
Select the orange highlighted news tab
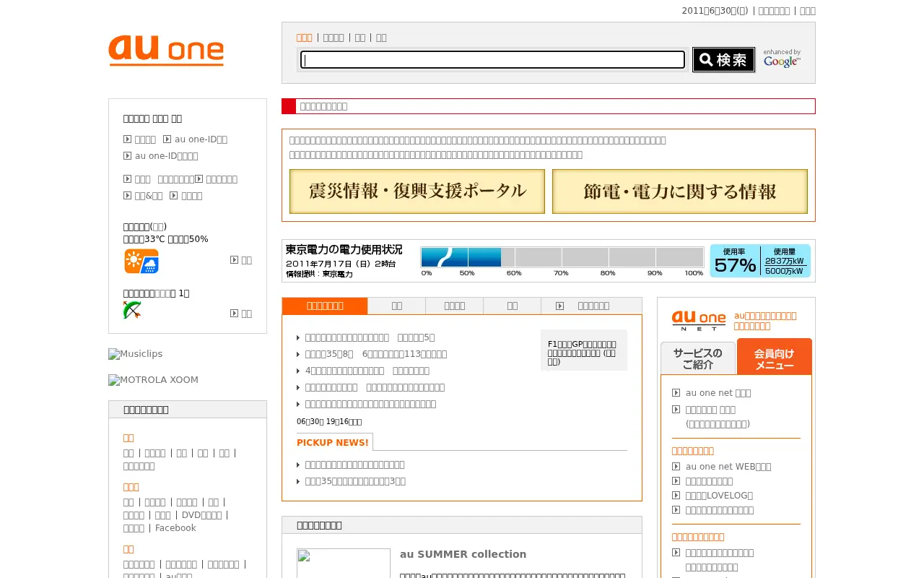point(325,306)
